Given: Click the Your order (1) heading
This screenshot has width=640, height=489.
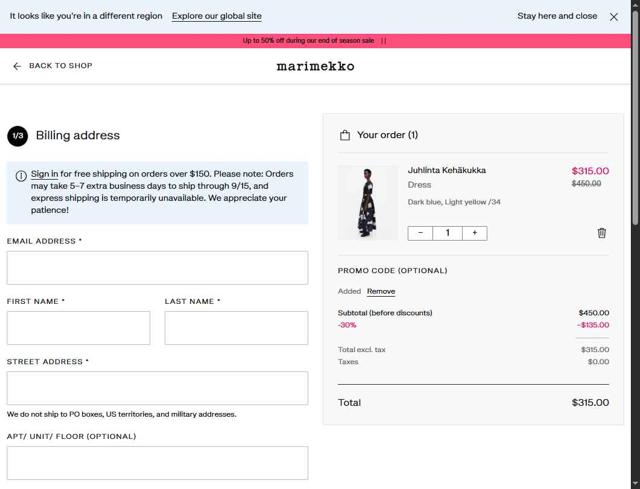Looking at the screenshot, I should pos(387,135).
